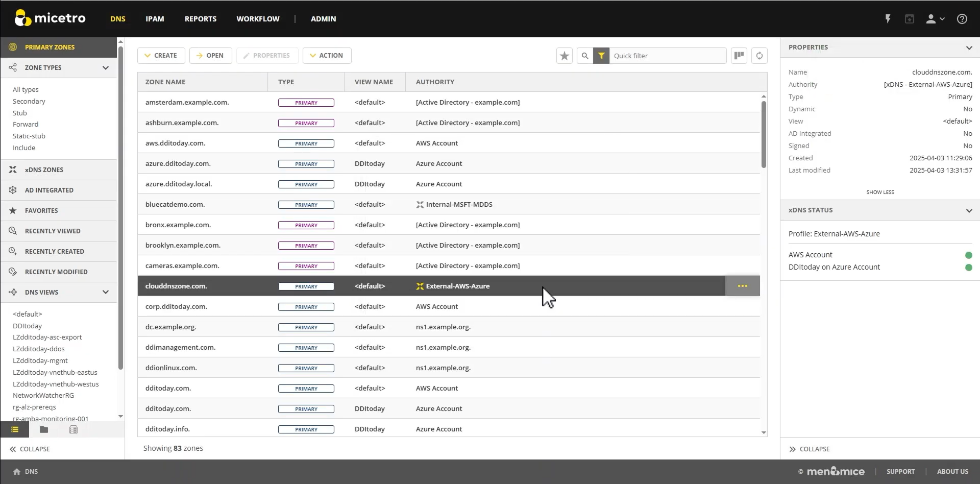Select NetworkWatcherRG view
The height and width of the screenshot is (484, 980).
(x=43, y=396)
